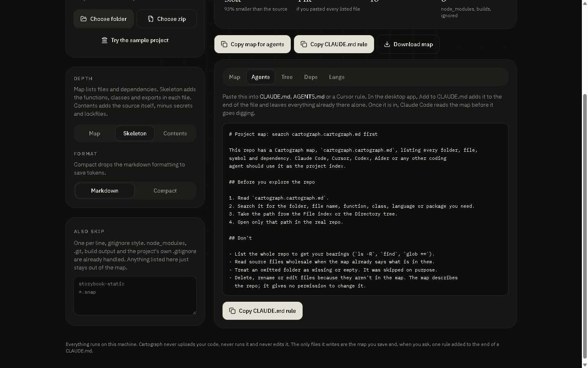Select Markdown format

coord(105,191)
